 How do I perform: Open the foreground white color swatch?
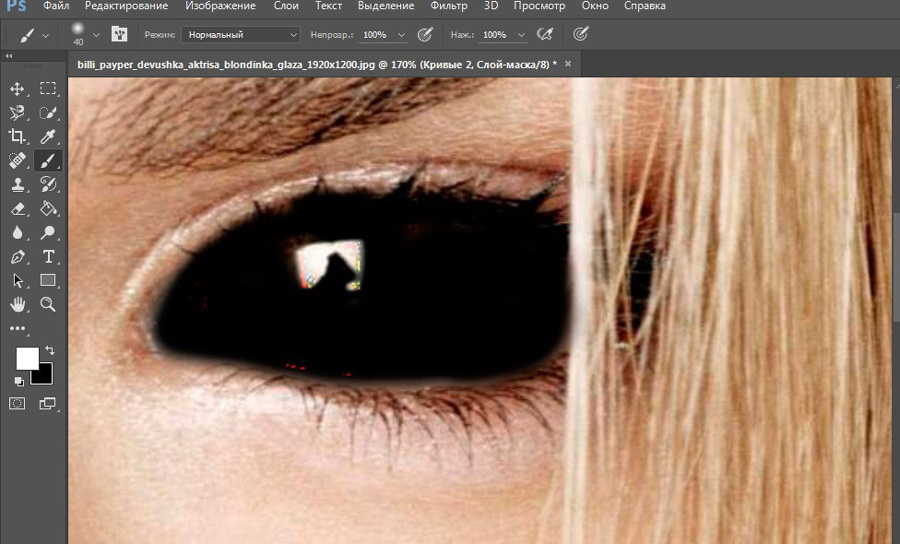click(26, 359)
